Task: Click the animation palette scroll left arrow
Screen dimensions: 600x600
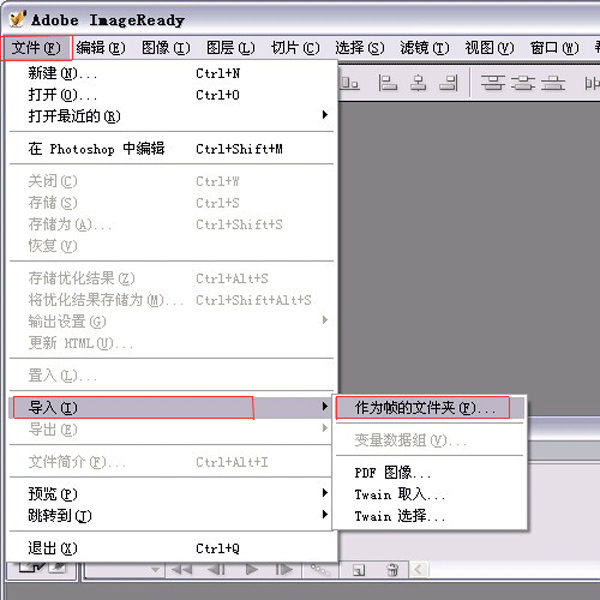Action: (x=418, y=570)
